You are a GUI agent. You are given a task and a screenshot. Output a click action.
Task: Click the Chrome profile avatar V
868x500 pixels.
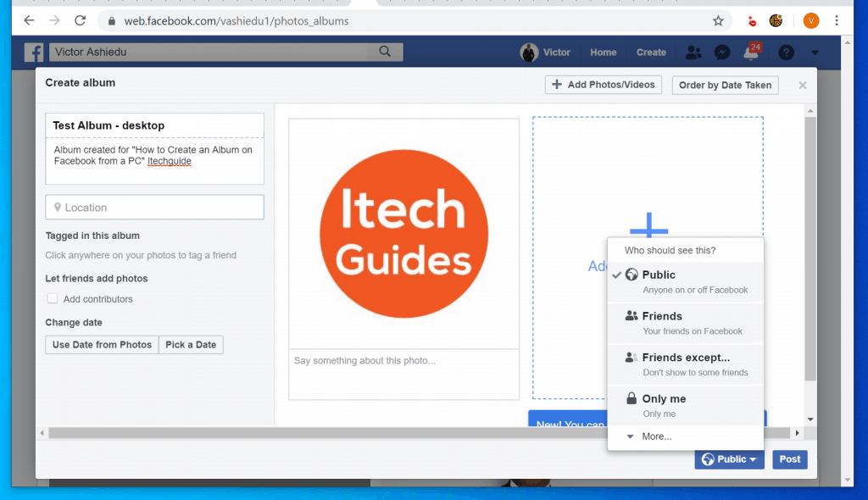(811, 20)
